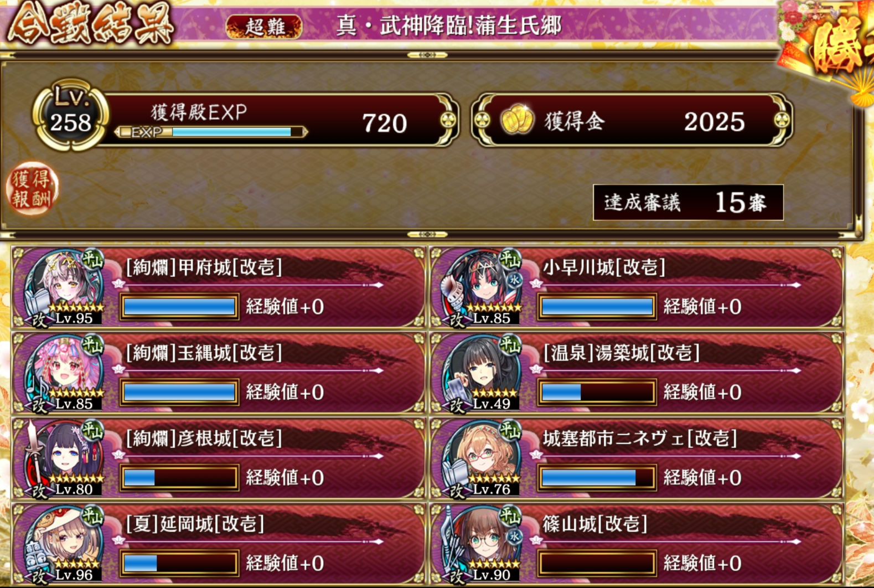The image size is (874, 588).
Task: Click the gold coin icon beside 獲得金
Action: 516,120
